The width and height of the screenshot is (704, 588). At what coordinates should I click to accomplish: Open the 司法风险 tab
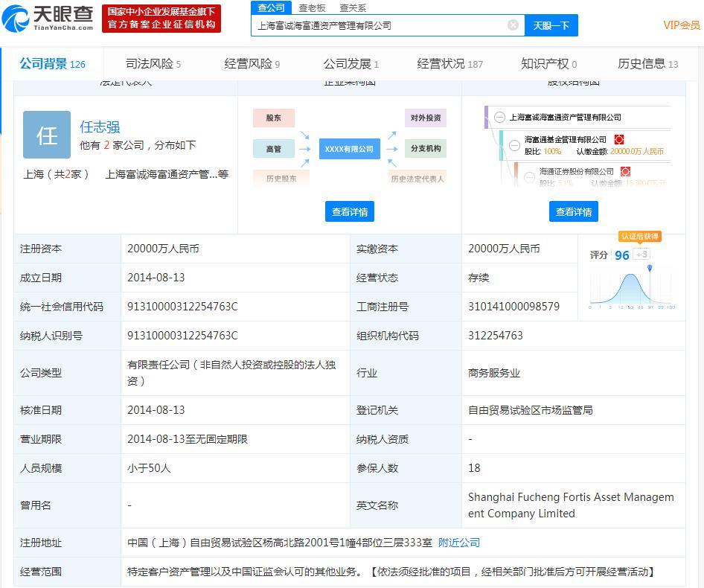(153, 64)
